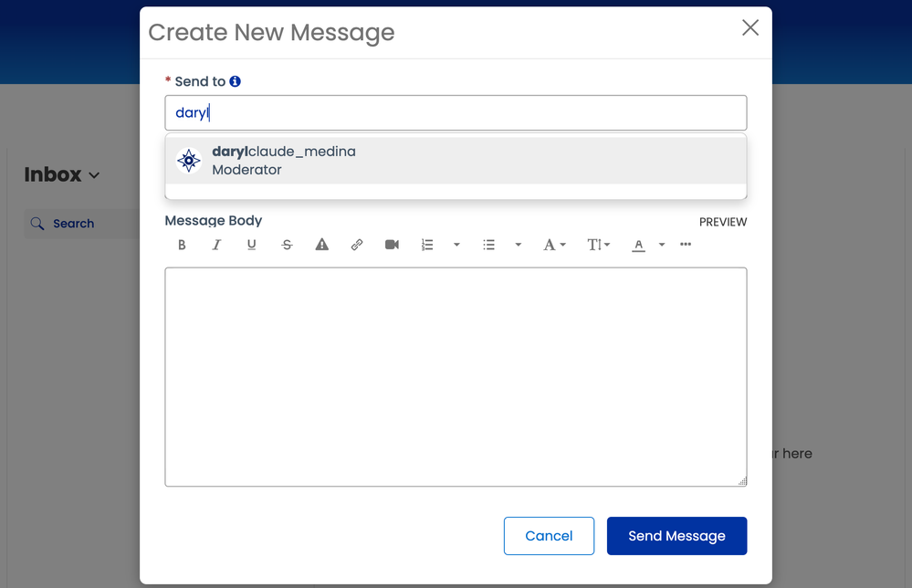The width and height of the screenshot is (912, 588).
Task: Open numbered list style dropdown arrow
Action: pyautogui.click(x=456, y=245)
